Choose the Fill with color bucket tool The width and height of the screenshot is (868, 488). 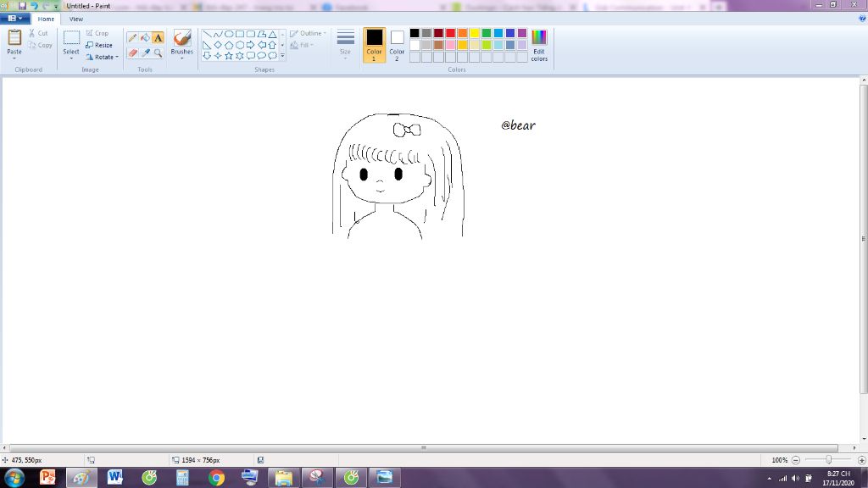click(x=145, y=38)
